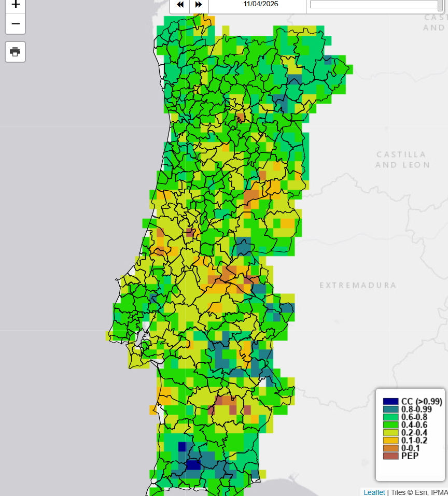448x496 pixels.
Task: Click the '0.2-0.4' legend label
Action: [414, 433]
